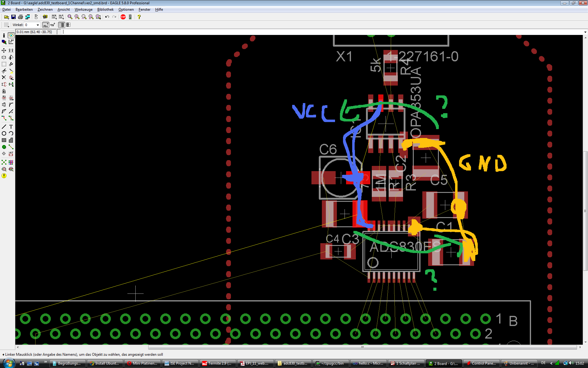Image resolution: width=588 pixels, height=368 pixels.
Task: Select the Wire line tool
Action: click(4, 127)
